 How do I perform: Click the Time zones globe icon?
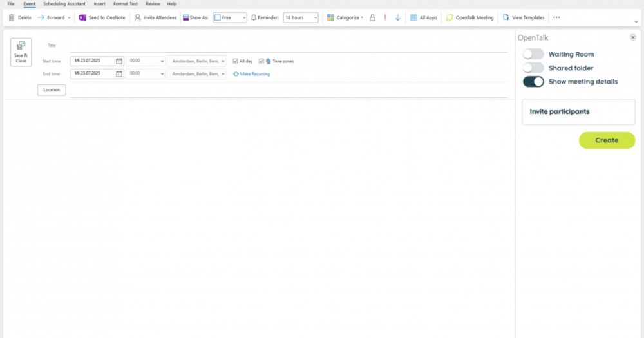[268, 61]
